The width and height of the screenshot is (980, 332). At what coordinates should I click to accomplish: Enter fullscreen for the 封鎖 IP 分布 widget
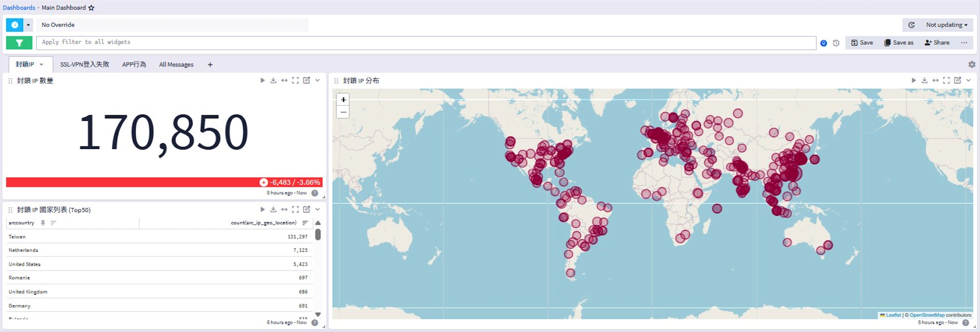(946, 80)
